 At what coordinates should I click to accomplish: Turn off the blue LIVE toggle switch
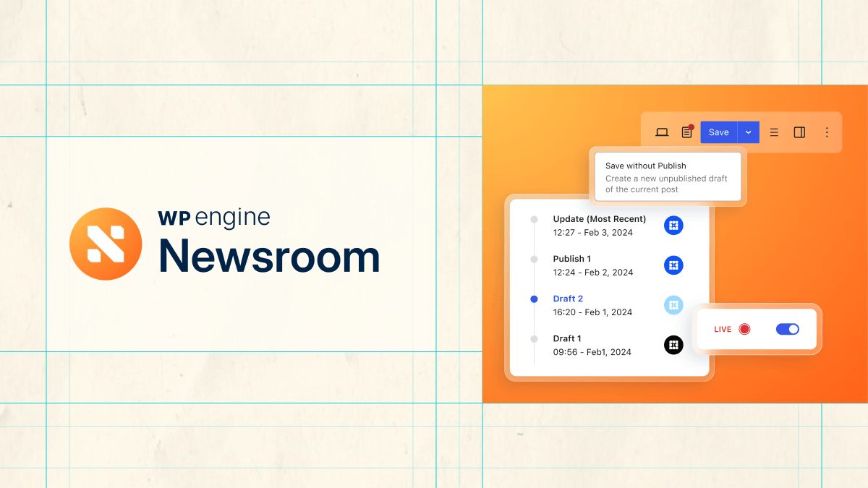tap(787, 329)
